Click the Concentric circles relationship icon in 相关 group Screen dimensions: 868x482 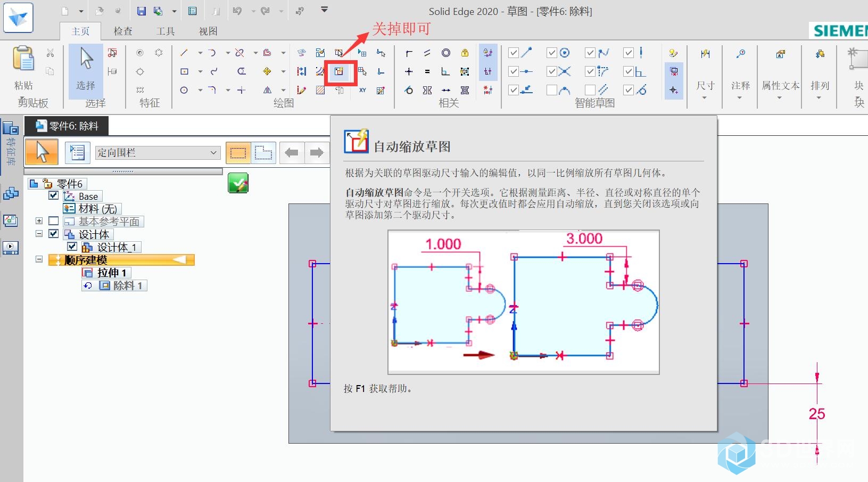pos(446,53)
